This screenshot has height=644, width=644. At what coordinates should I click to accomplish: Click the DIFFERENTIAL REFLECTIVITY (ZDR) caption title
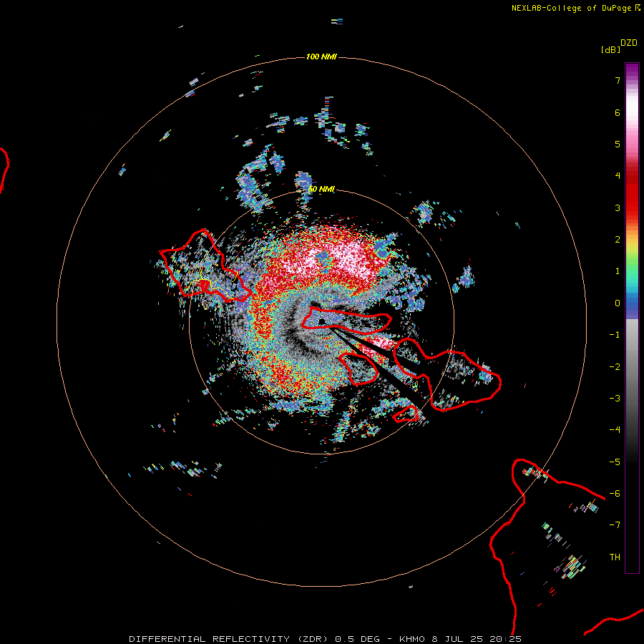click(230, 639)
